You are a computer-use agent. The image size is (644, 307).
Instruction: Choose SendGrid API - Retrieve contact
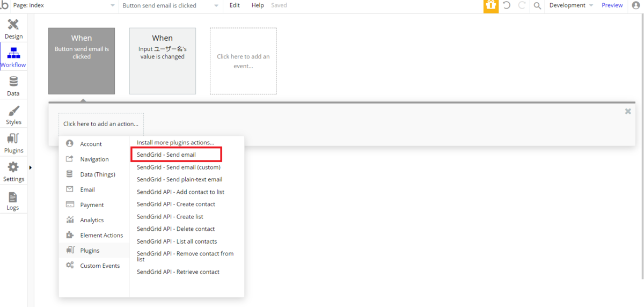[x=178, y=272]
